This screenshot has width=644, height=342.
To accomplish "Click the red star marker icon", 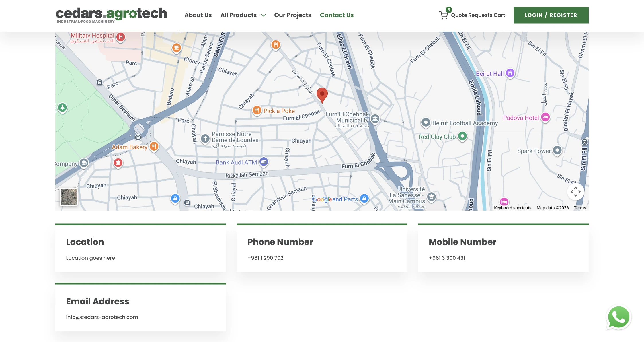I will click(x=118, y=163).
